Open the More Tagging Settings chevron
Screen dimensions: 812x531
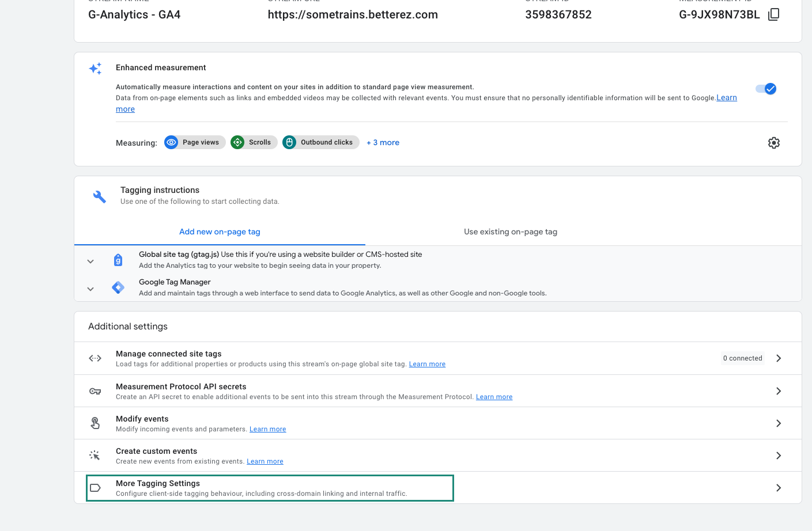pos(779,488)
